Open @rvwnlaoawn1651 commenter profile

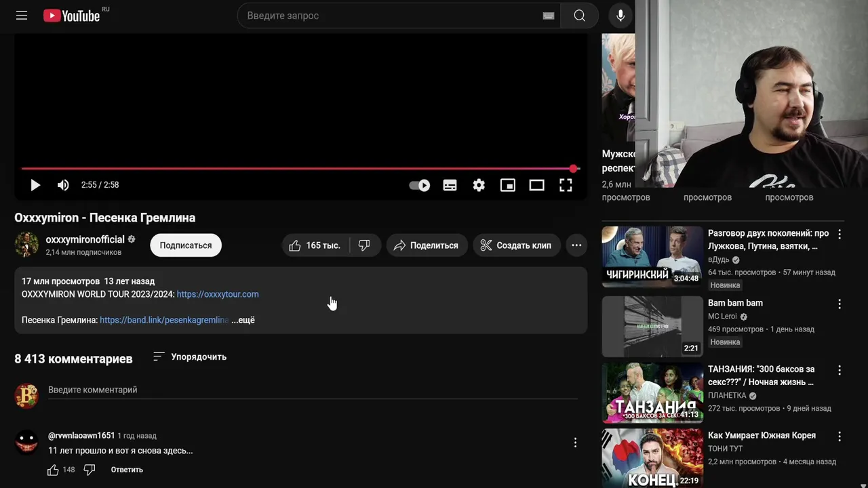[81, 436]
